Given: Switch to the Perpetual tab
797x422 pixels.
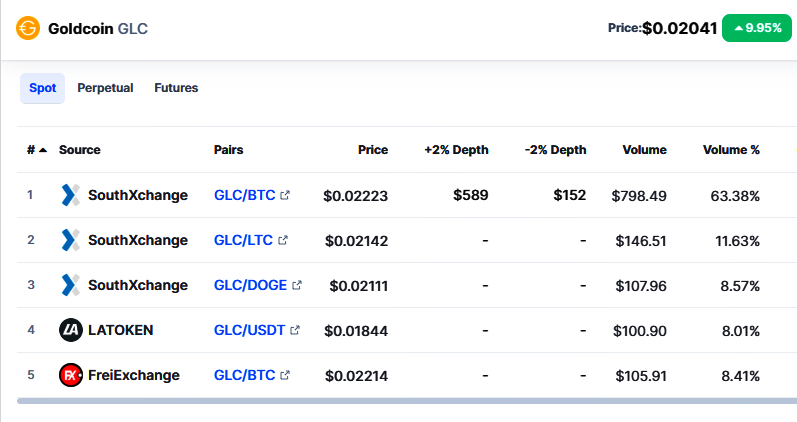Looking at the screenshot, I should pyautogui.click(x=105, y=88).
